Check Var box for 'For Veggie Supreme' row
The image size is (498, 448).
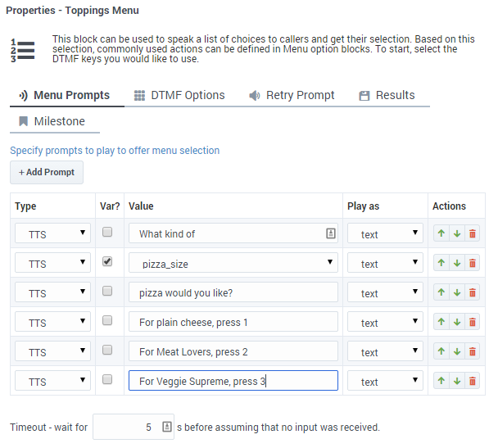(x=107, y=380)
